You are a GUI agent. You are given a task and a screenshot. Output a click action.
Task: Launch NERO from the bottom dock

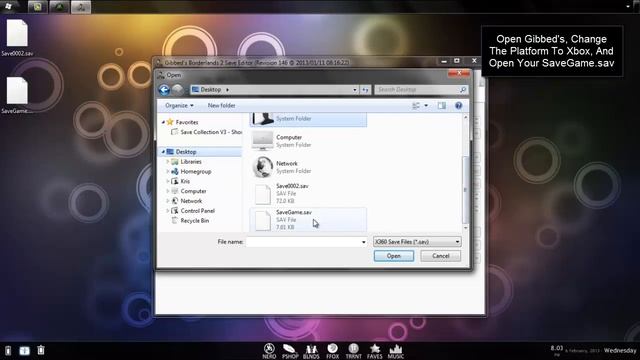tap(269, 351)
